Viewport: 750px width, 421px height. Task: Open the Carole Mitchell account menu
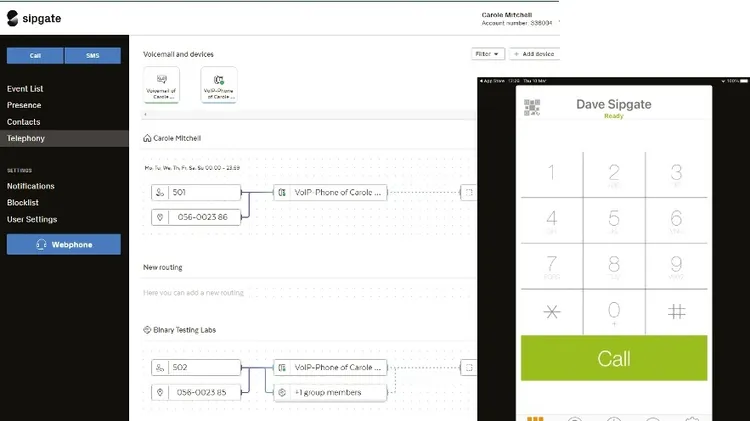(518, 19)
